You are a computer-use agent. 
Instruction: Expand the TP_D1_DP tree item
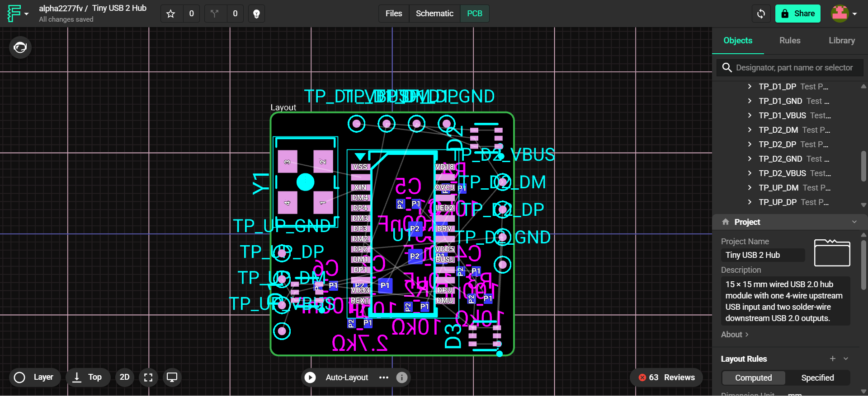click(750, 86)
